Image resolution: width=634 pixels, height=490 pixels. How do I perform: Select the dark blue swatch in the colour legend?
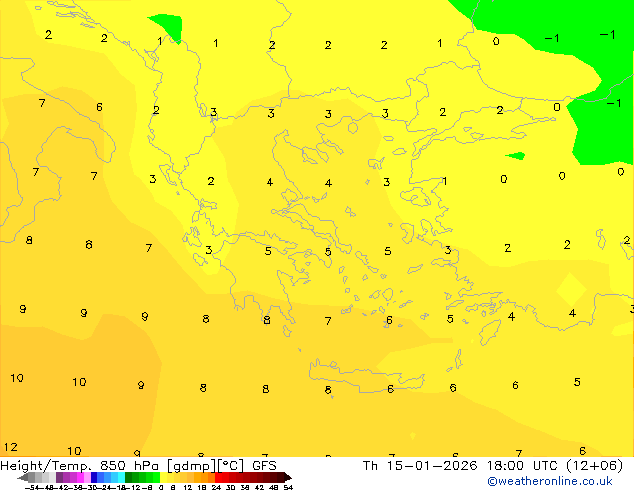[x=94, y=477]
